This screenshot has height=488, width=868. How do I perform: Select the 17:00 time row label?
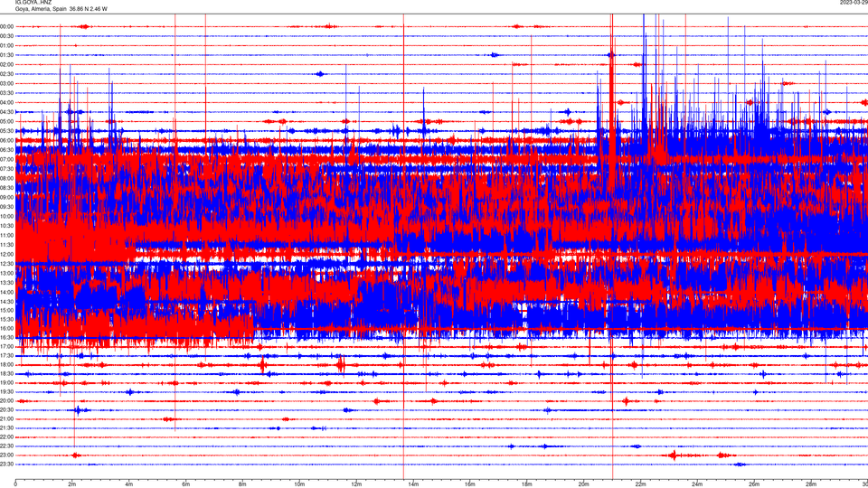point(6,347)
